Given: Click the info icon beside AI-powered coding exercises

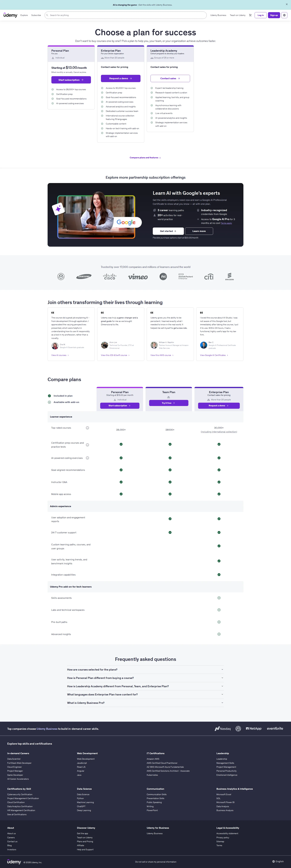Looking at the screenshot, I should pyautogui.click(x=87, y=458).
